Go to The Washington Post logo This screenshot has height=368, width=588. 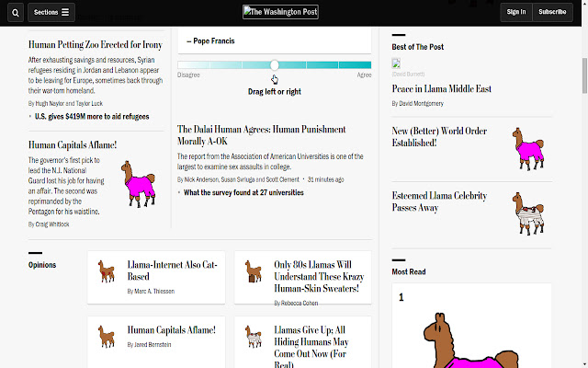coord(280,12)
